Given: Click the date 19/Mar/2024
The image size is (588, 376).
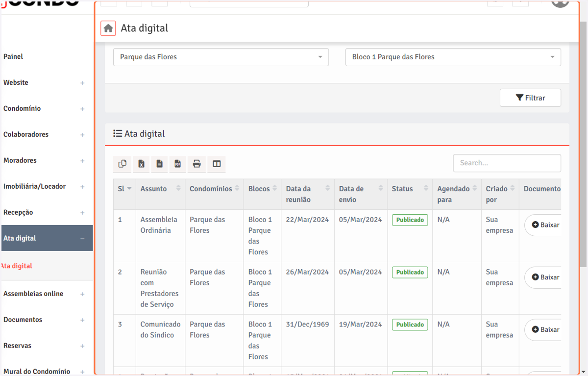Looking at the screenshot, I should tap(361, 325).
